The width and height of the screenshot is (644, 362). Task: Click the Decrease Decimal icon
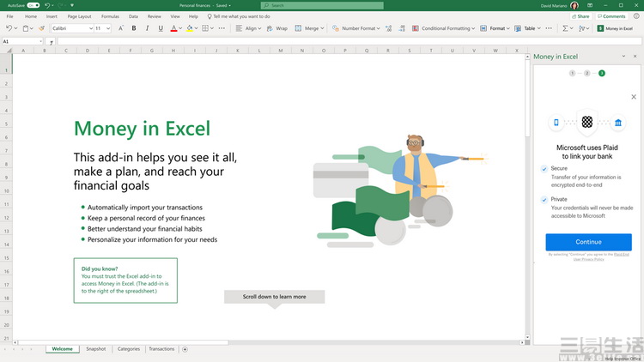tap(402, 28)
